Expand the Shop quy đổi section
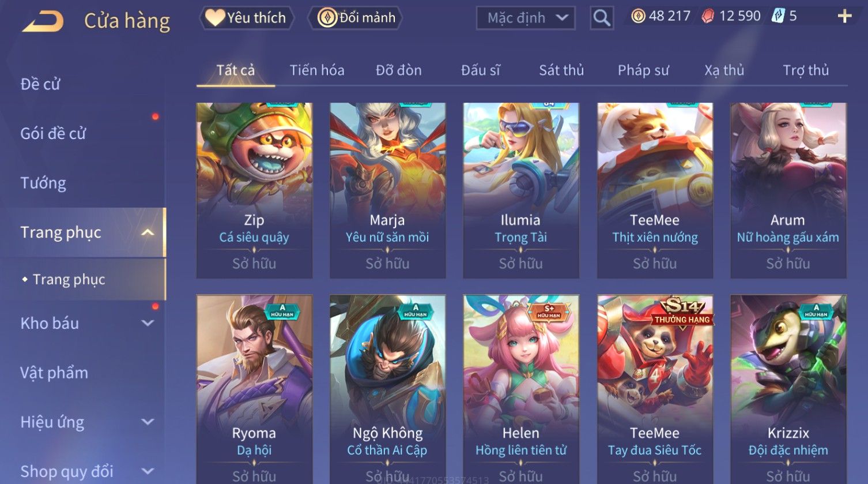The image size is (868, 484). pyautogui.click(x=148, y=471)
